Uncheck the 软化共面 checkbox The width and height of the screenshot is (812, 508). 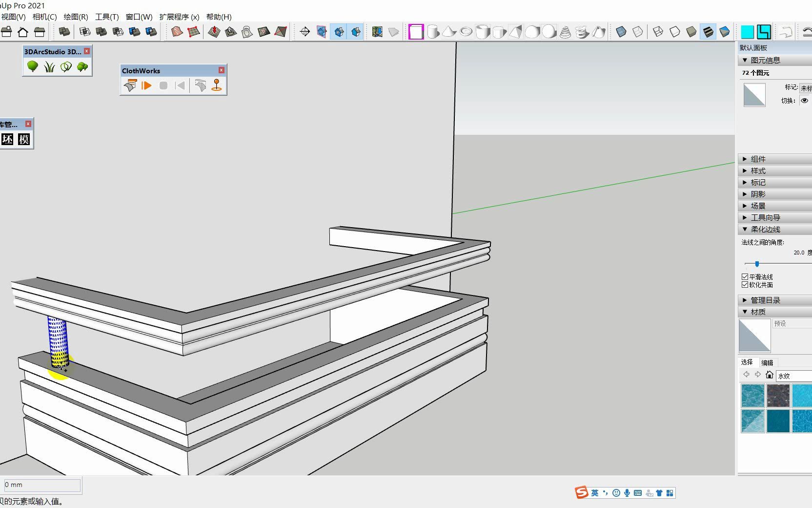pos(745,284)
